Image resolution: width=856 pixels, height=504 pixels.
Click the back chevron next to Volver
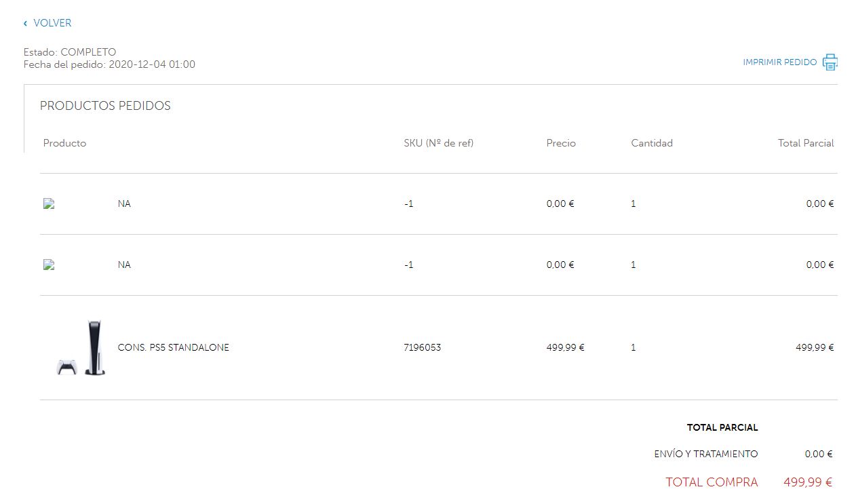(25, 24)
